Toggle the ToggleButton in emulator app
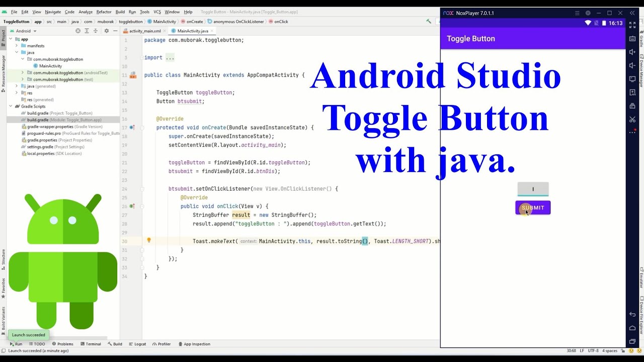 533,190
